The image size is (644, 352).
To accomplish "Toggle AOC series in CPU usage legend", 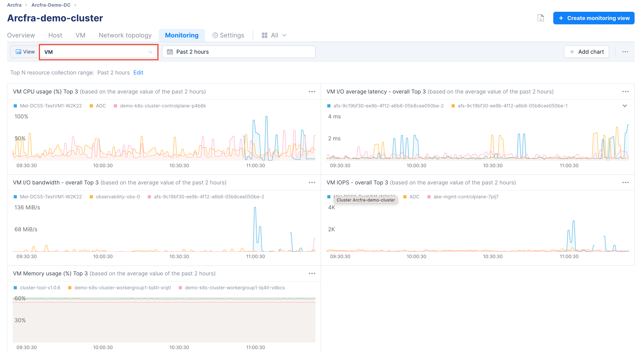I will [97, 106].
